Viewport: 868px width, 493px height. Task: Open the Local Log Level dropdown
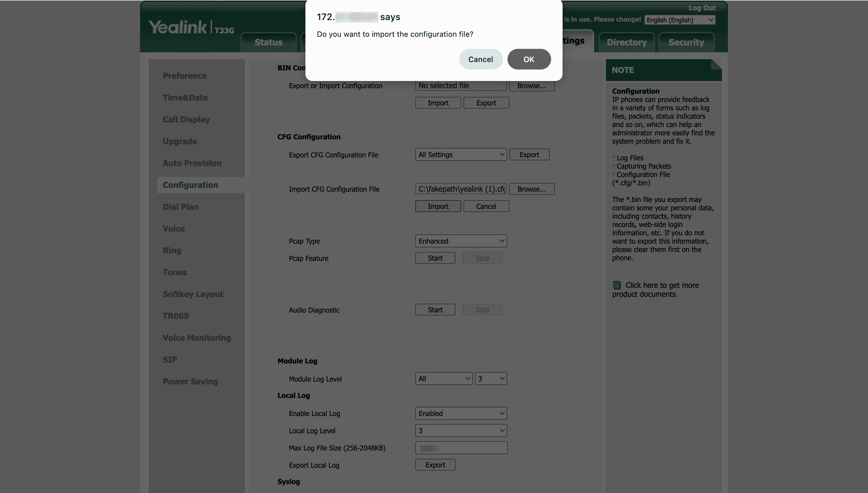[x=461, y=431]
